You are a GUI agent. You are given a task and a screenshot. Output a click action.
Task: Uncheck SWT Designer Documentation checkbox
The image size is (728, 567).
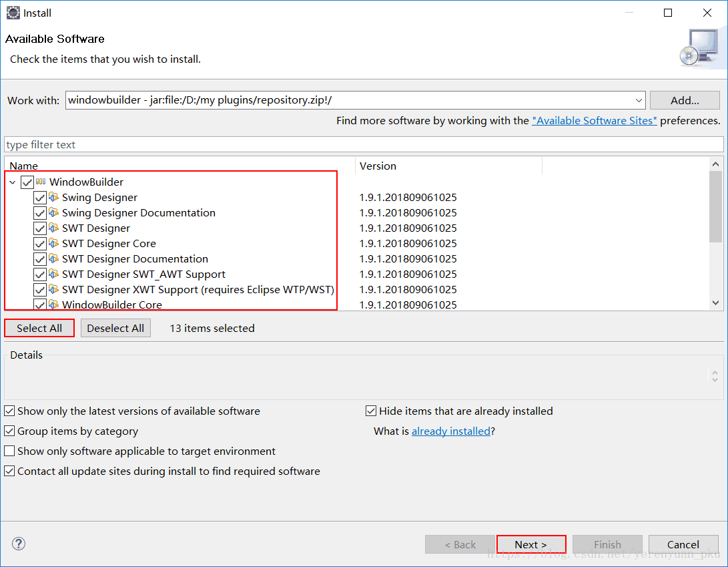tap(40, 259)
